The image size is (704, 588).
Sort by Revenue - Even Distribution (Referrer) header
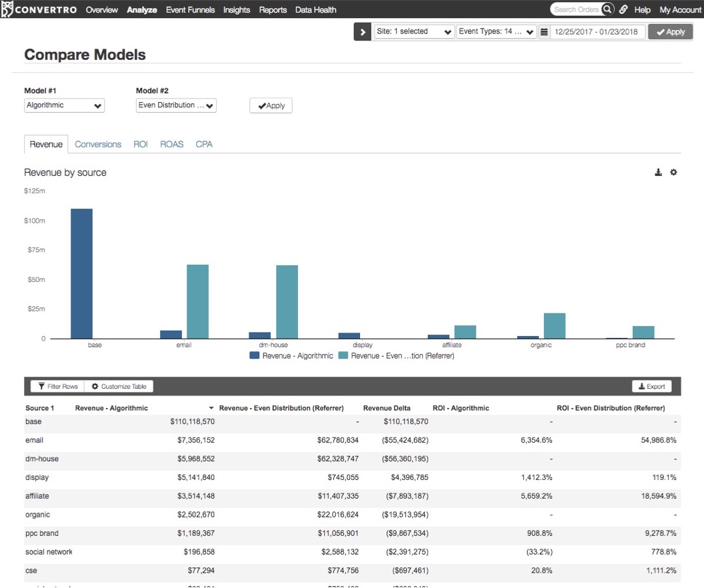(x=281, y=408)
